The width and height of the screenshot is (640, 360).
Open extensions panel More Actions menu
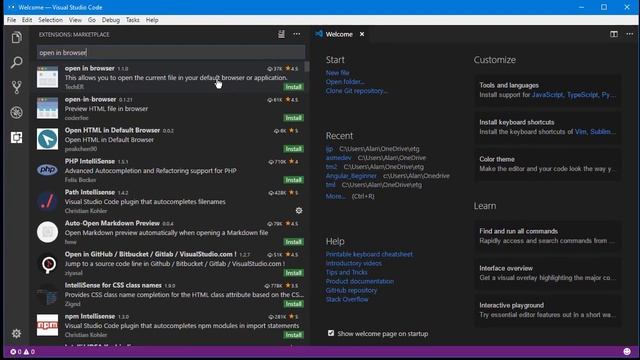click(297, 34)
